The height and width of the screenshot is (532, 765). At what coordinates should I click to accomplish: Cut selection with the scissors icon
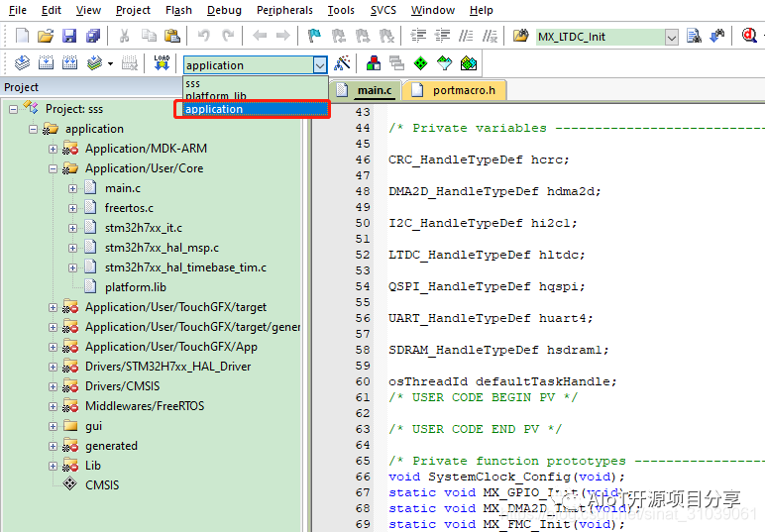point(125,36)
